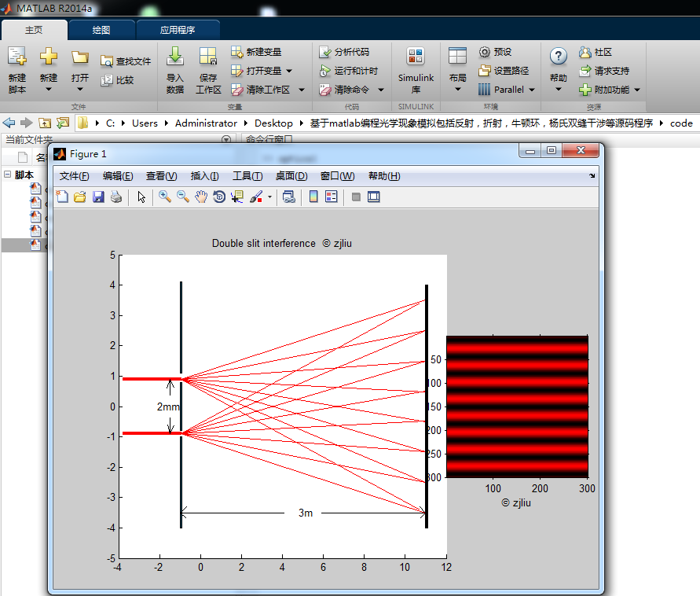Click the Browse for Folder icon
The width and height of the screenshot is (700, 596).
point(63,123)
